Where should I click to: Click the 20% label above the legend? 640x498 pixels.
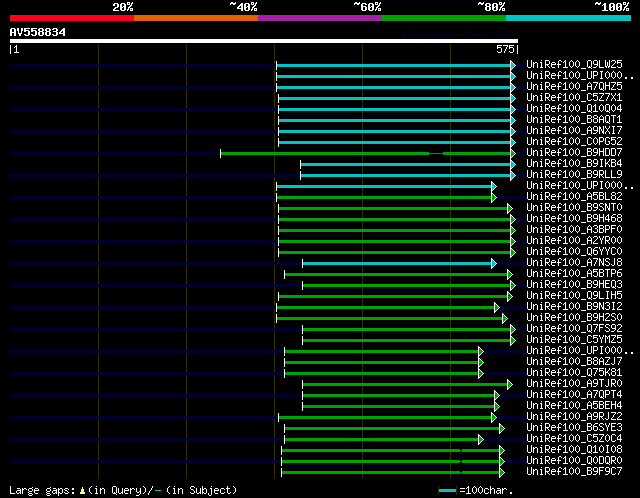click(x=123, y=7)
